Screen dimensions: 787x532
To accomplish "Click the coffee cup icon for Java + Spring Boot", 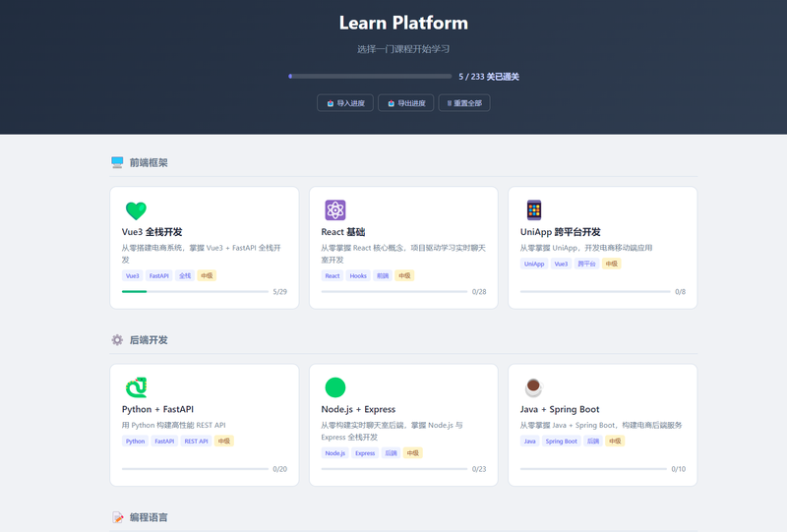I will pos(533,387).
